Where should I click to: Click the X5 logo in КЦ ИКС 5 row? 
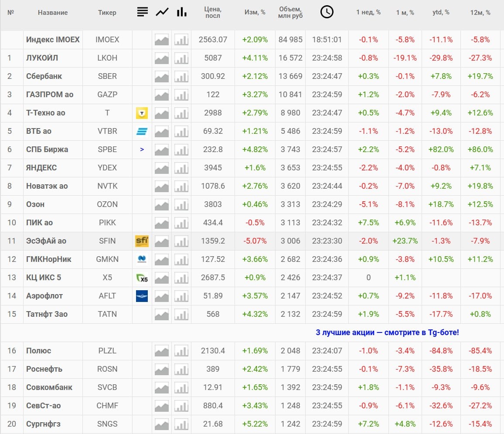(x=142, y=278)
